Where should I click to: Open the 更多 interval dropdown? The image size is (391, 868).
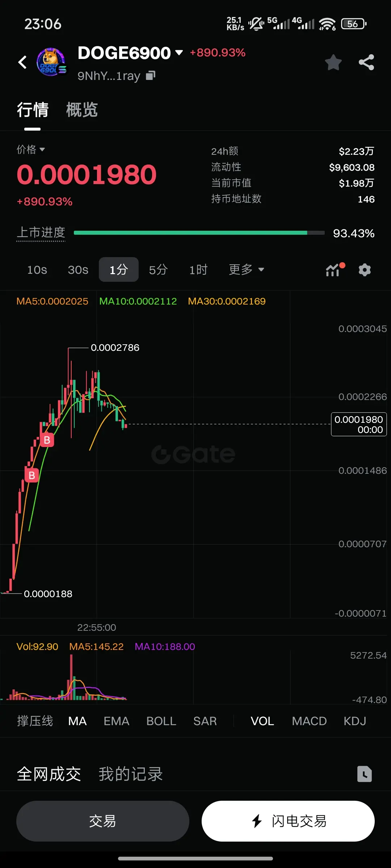tap(247, 269)
